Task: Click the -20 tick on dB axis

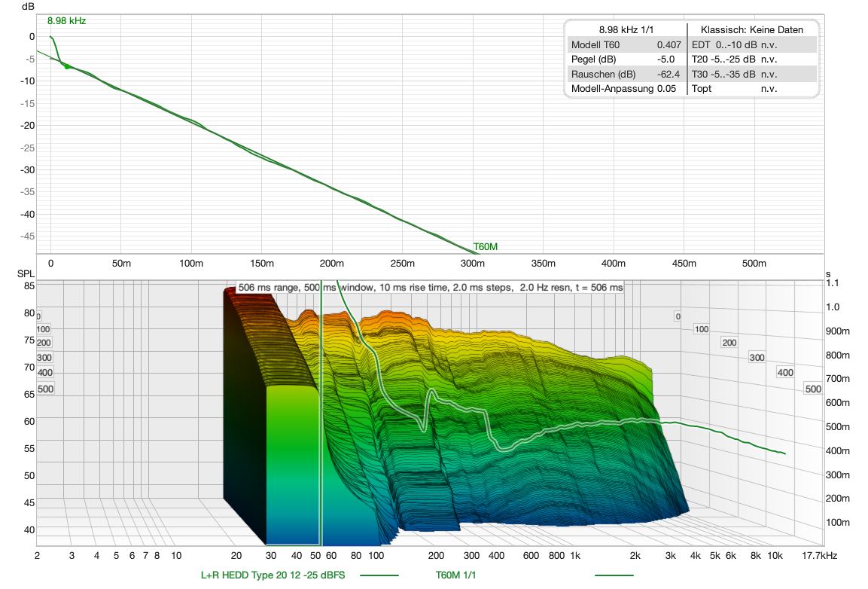Action: click(28, 125)
